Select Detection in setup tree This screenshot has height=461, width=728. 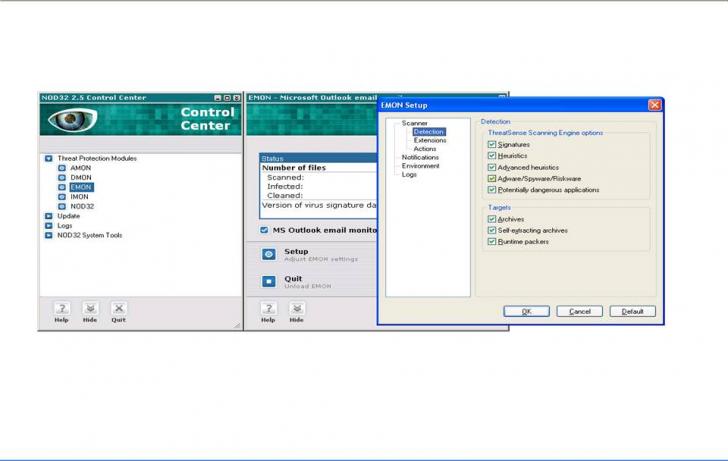click(x=429, y=132)
